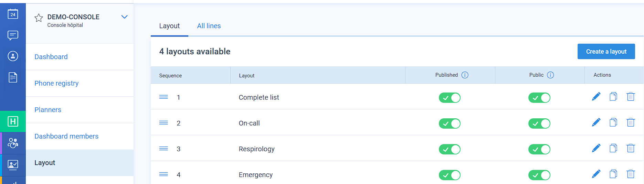Open the chat messages sidebar icon
Viewport: 644px width, 184px height.
click(x=13, y=35)
